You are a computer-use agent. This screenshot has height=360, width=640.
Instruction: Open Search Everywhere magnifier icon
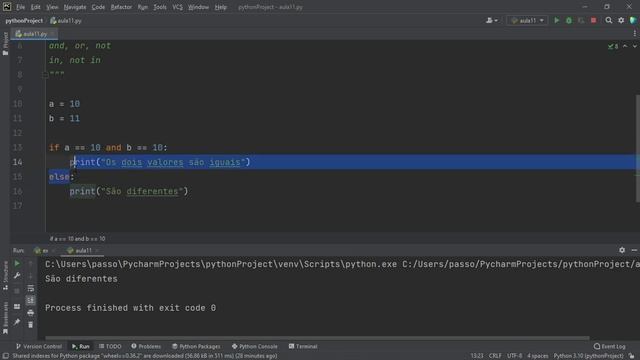click(609, 20)
